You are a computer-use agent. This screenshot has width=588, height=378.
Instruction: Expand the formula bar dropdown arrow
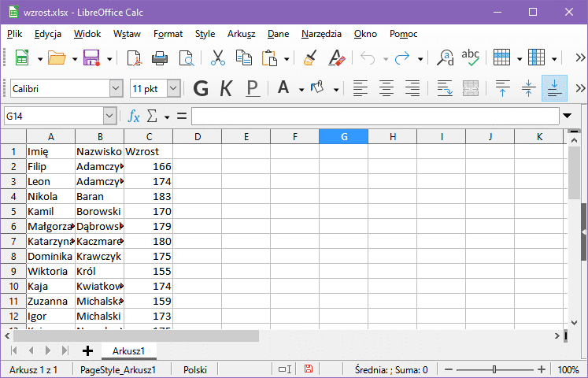[x=568, y=117]
